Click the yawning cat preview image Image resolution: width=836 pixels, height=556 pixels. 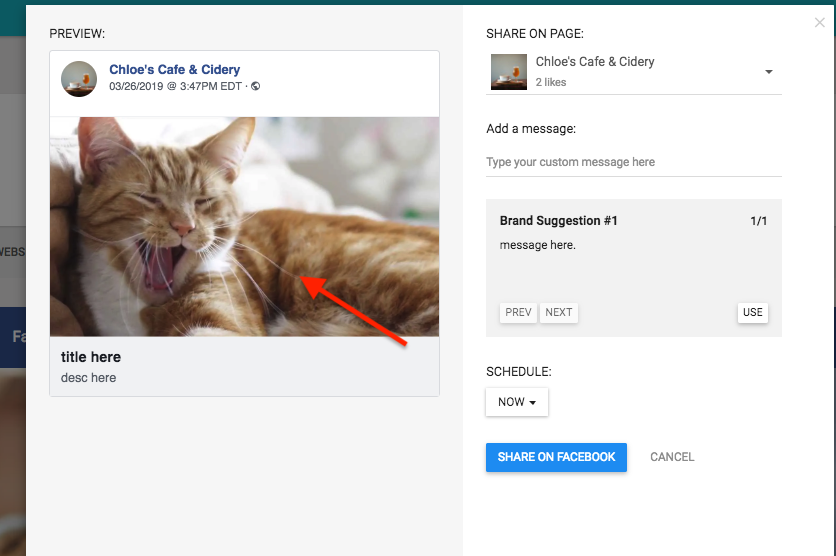[x=244, y=227]
